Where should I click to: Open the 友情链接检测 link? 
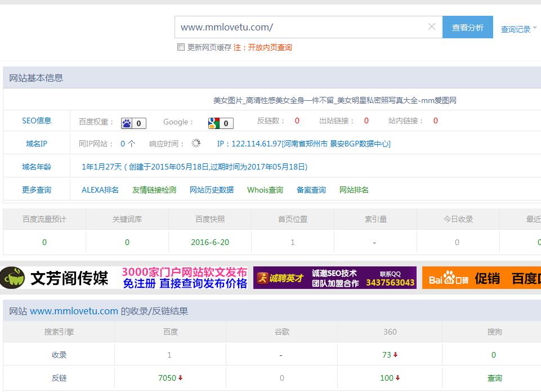point(154,190)
